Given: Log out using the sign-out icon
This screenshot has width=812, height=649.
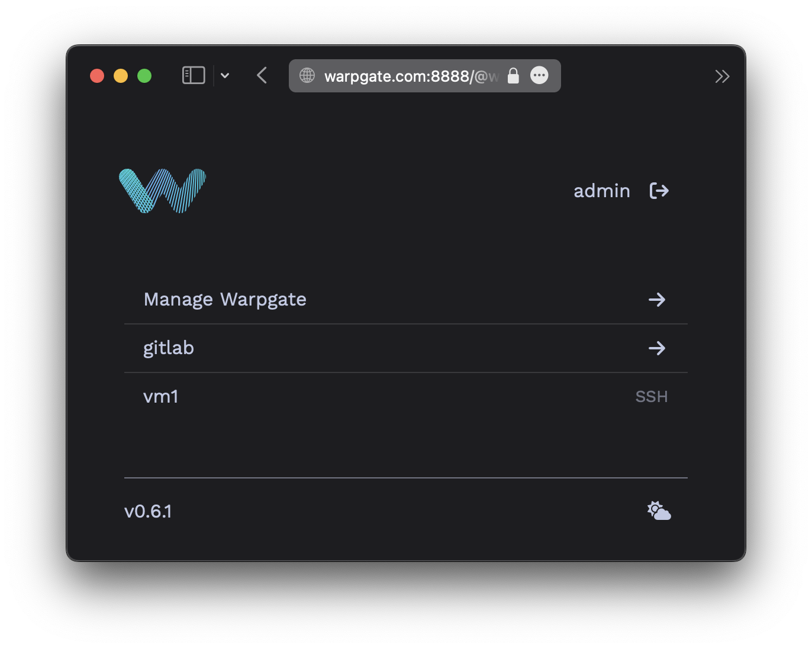Looking at the screenshot, I should pos(659,191).
